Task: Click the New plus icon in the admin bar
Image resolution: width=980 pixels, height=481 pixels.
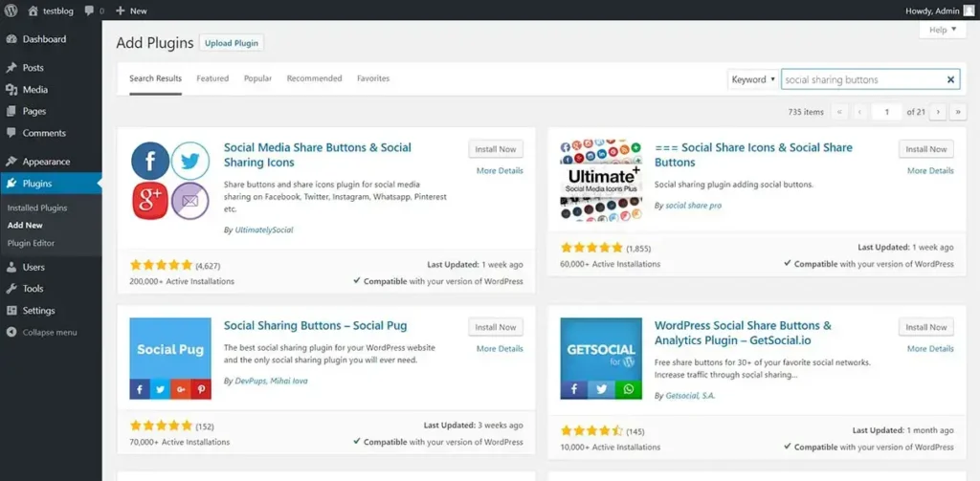Action: (x=120, y=11)
